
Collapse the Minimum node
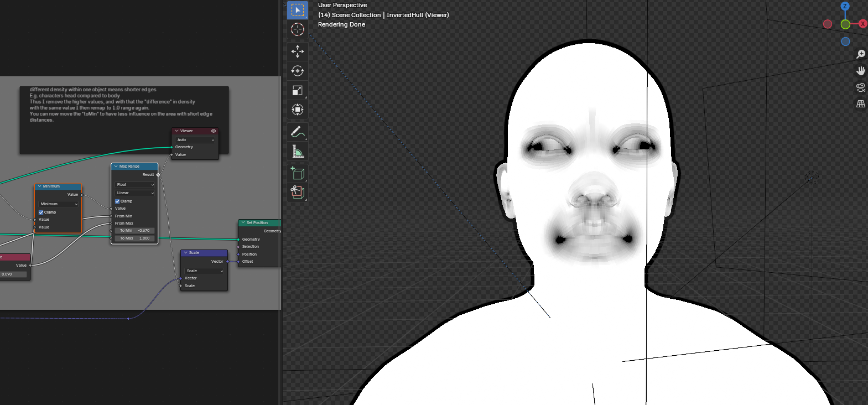point(39,186)
